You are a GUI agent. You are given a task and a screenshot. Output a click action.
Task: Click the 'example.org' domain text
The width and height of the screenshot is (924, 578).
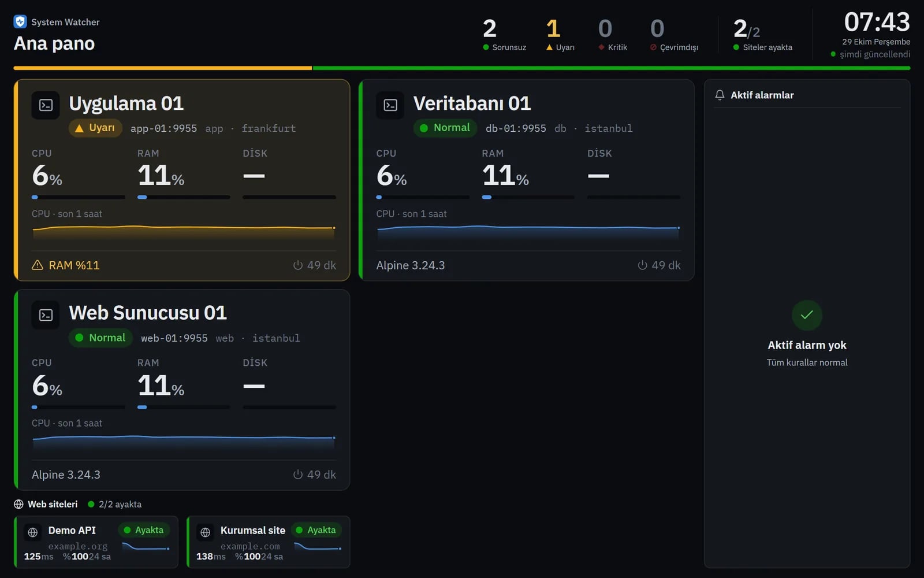[78, 546]
